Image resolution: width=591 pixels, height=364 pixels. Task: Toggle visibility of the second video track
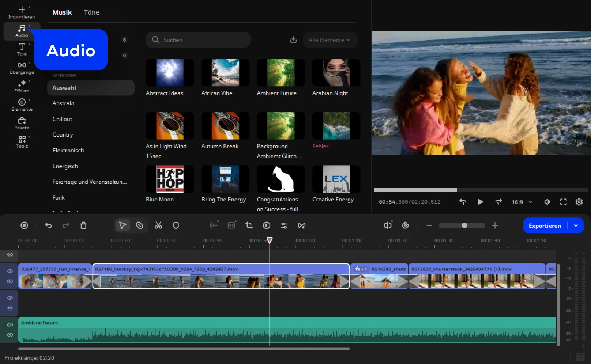tap(10, 298)
